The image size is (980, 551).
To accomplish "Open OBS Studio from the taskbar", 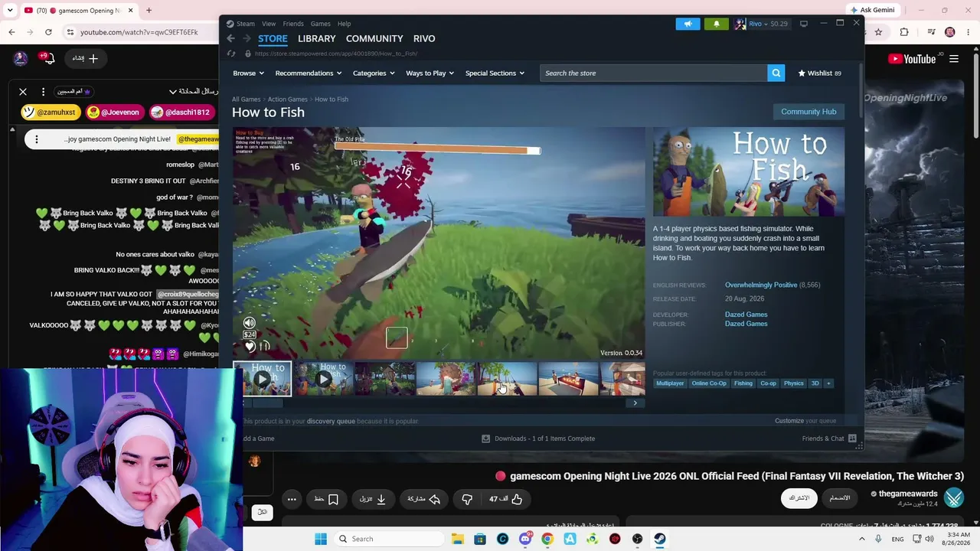I will [637, 539].
